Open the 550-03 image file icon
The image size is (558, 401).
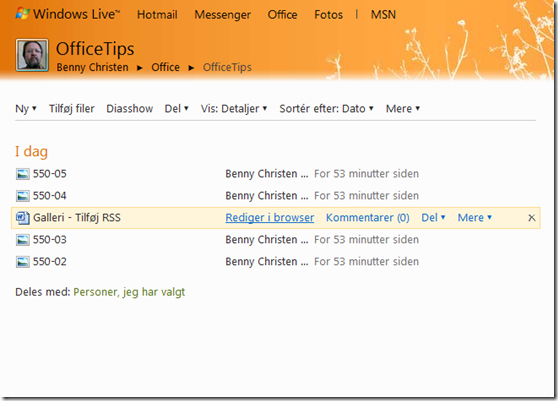point(23,240)
